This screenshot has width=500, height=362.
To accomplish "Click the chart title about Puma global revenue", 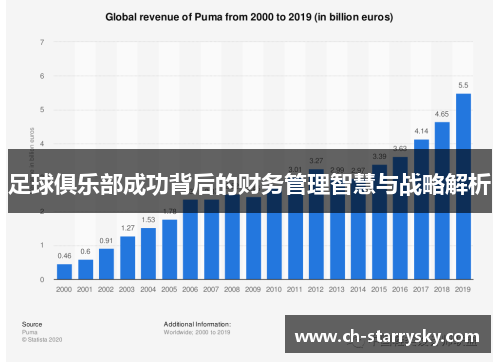I will coord(249,17).
